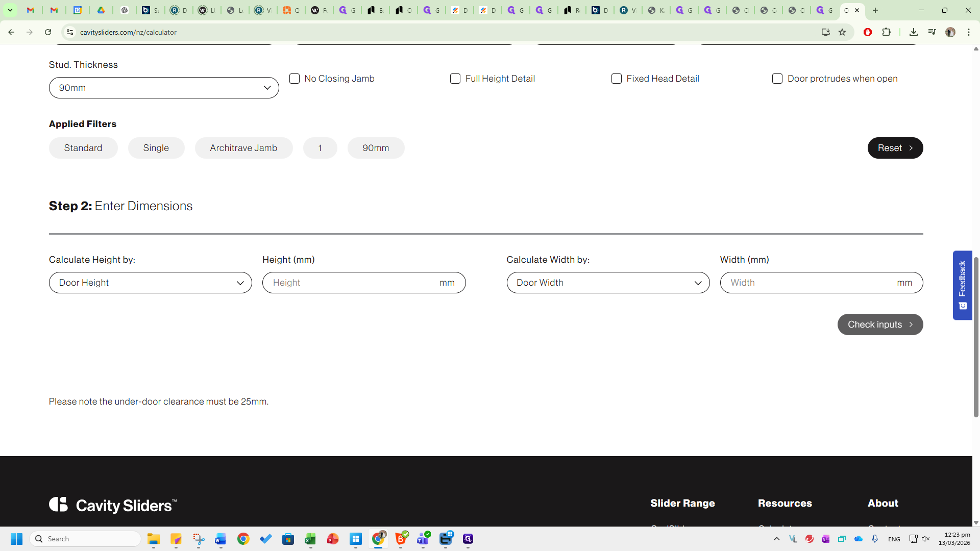Image resolution: width=980 pixels, height=551 pixels.
Task: Enable the No Closing Jamb checkbox
Action: pyautogui.click(x=295, y=79)
